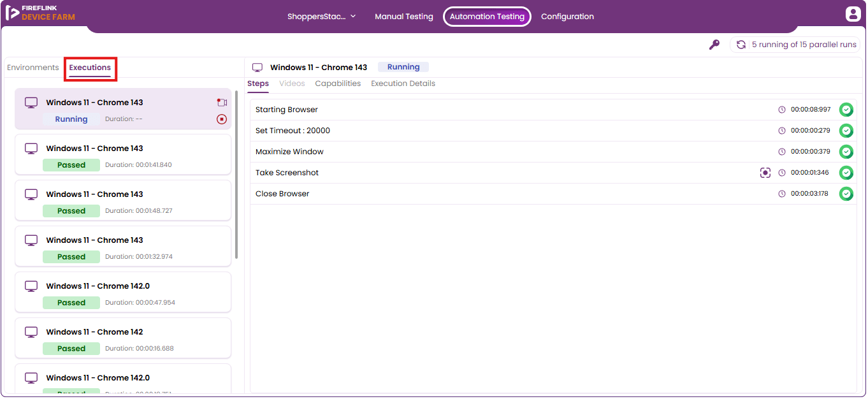Open the Set Timeout : 20000 step

pyautogui.click(x=553, y=131)
